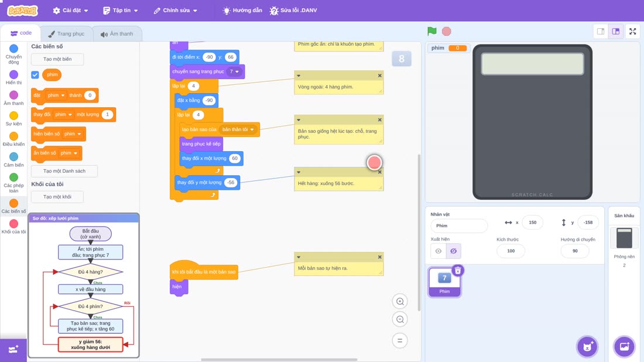
Task: Switch to the Trang phục tab
Action: 66,34
